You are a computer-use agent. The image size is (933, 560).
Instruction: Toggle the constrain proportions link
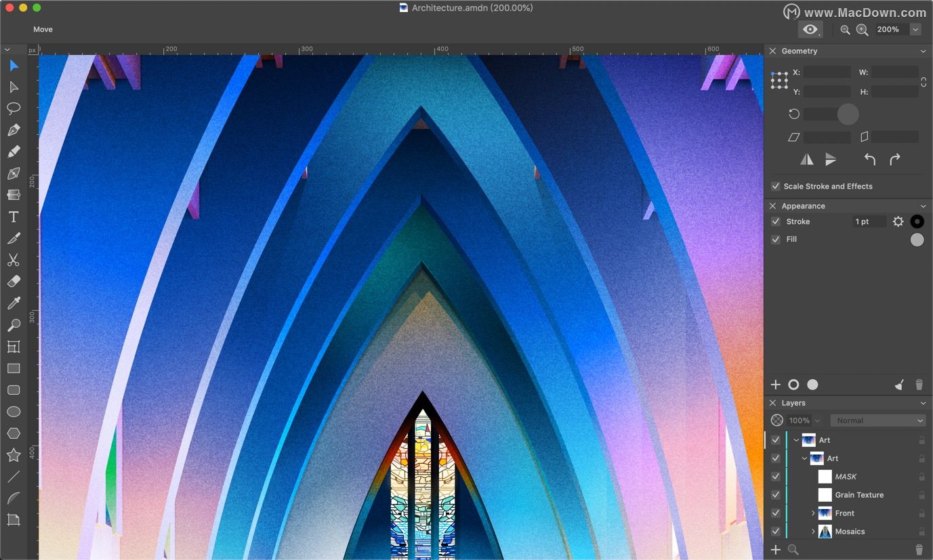click(x=924, y=82)
